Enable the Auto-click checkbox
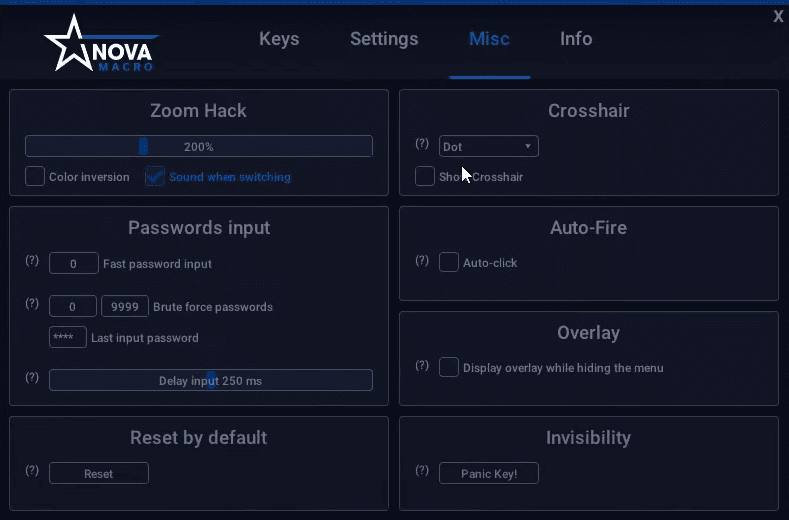This screenshot has height=520, width=789. click(x=449, y=262)
